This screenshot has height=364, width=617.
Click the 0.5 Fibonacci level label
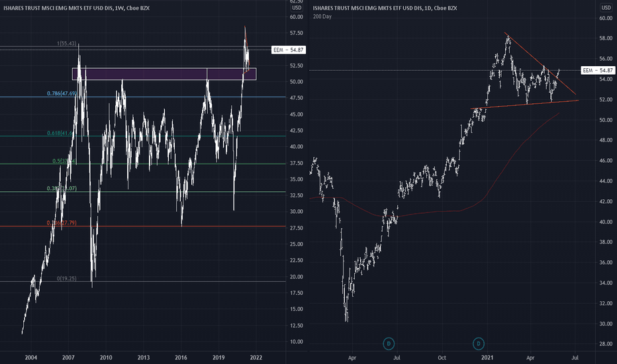(x=64, y=161)
